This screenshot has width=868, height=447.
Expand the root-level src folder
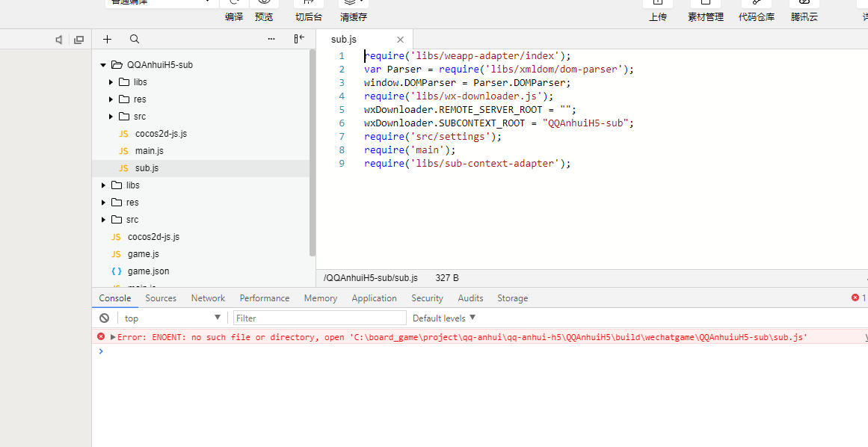pyautogui.click(x=103, y=219)
